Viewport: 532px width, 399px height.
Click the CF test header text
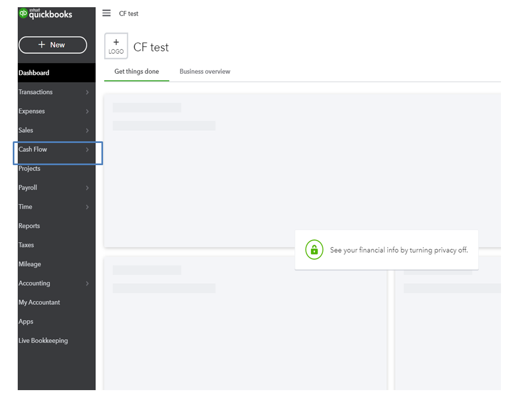pos(129,13)
